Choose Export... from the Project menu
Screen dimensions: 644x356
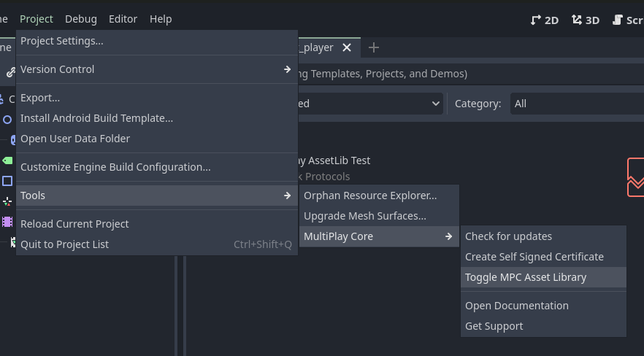tap(157, 98)
